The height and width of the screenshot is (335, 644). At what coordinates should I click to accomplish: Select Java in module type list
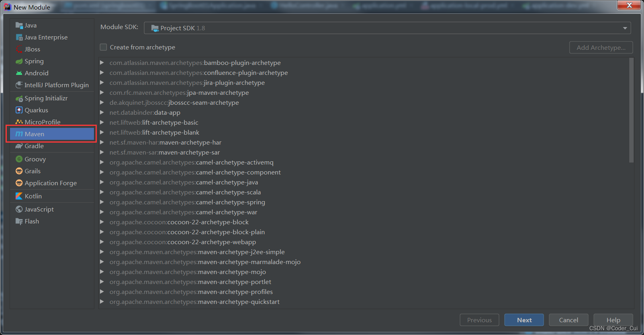point(52,25)
